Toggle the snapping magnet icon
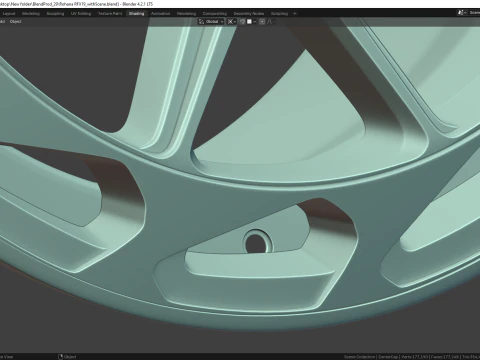This screenshot has height=360, width=480. [242, 22]
